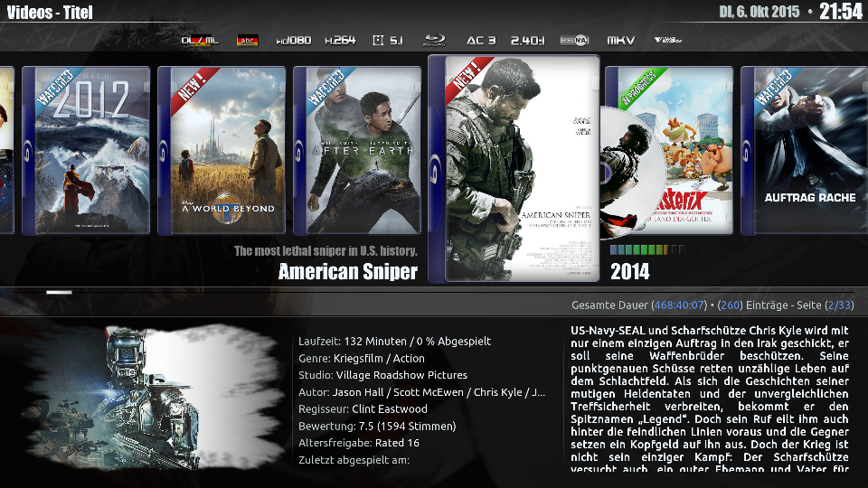Click the N/A rating badge icon
This screenshot has width=868, height=488.
574,41
